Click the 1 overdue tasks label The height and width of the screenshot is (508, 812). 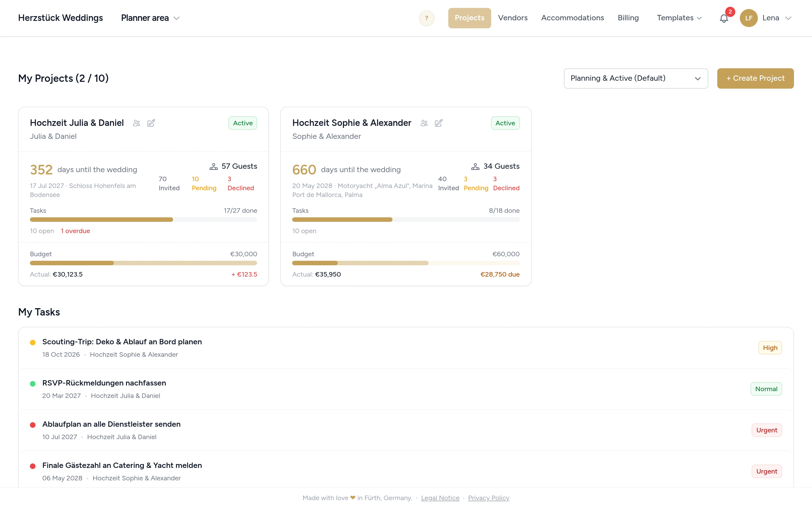coord(75,231)
